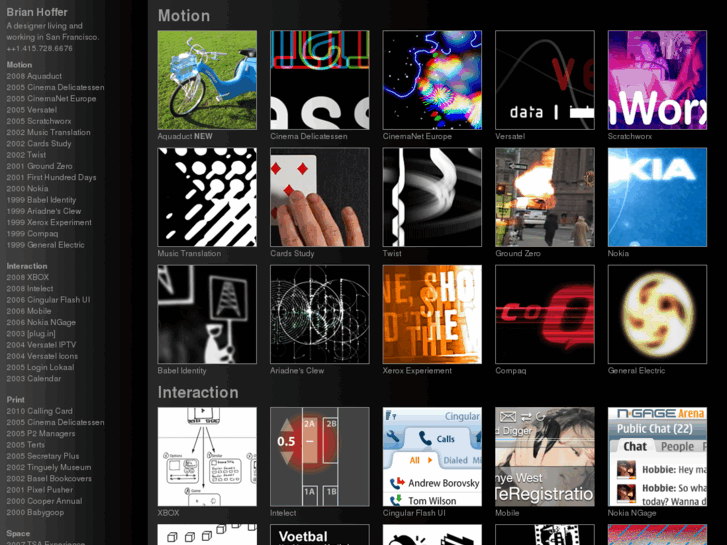Viewport: 727px width, 545px height.
Task: Jump to the Print sidebar section heading
Action: coord(15,400)
